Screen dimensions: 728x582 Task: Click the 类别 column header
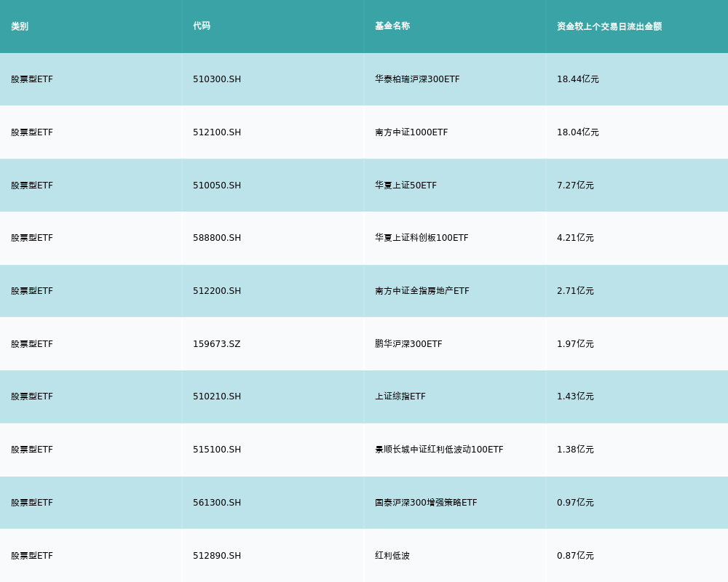(x=20, y=26)
